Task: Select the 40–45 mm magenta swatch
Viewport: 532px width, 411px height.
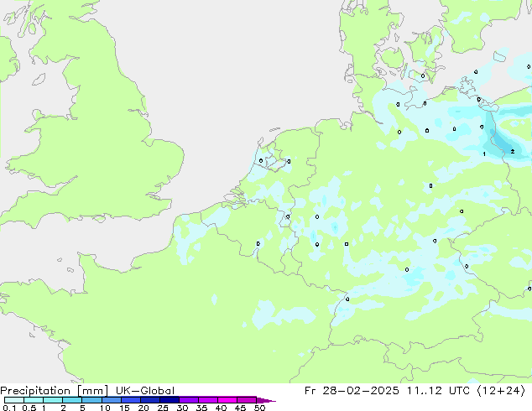Action: tap(227, 400)
